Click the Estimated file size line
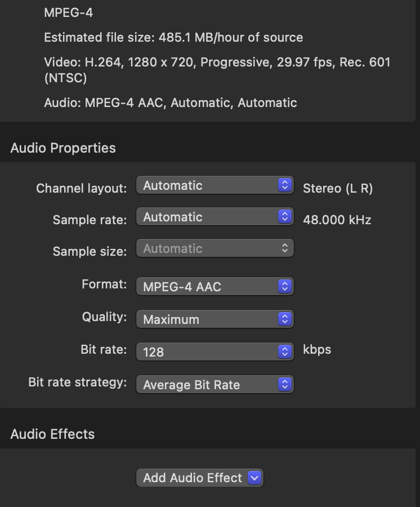420x507 pixels. click(173, 38)
